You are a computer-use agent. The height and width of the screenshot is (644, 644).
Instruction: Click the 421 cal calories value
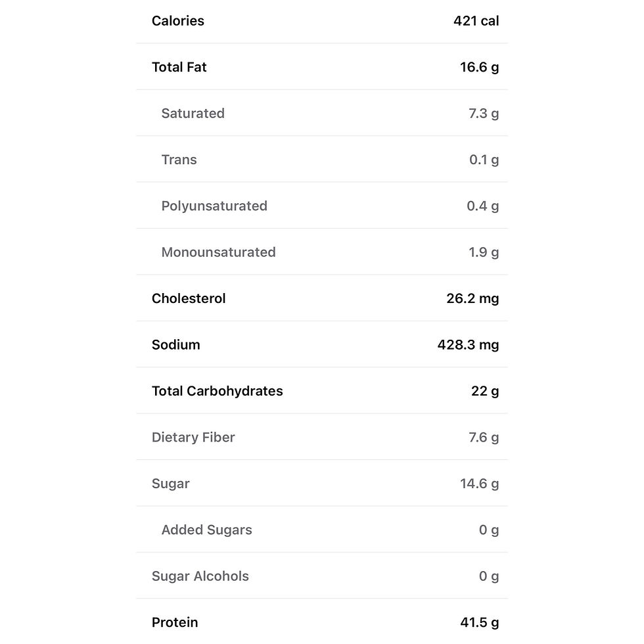click(476, 21)
